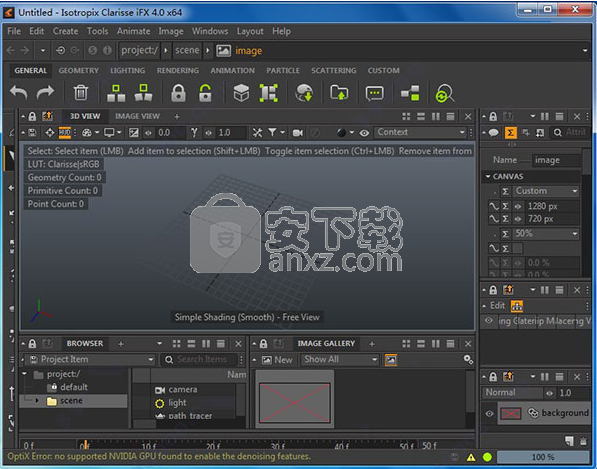The width and height of the screenshot is (597, 469).
Task: Toggle the Image Gallery panel lock icon
Action: (263, 344)
